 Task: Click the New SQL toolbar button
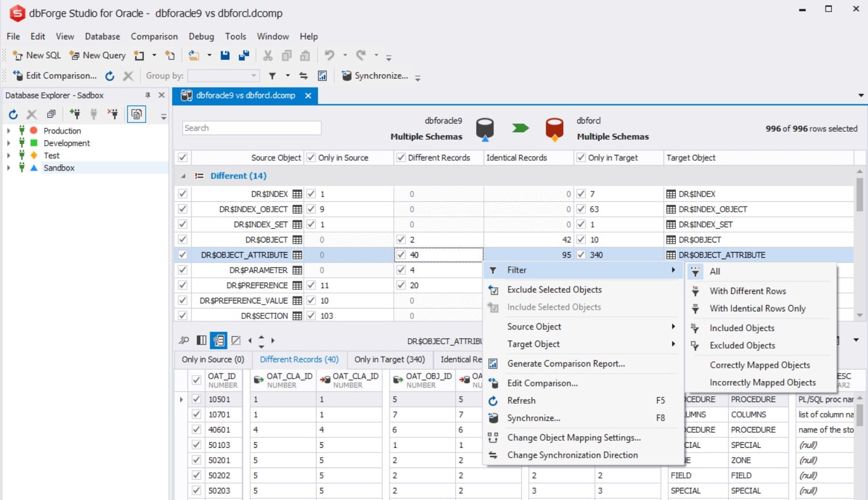(x=37, y=55)
